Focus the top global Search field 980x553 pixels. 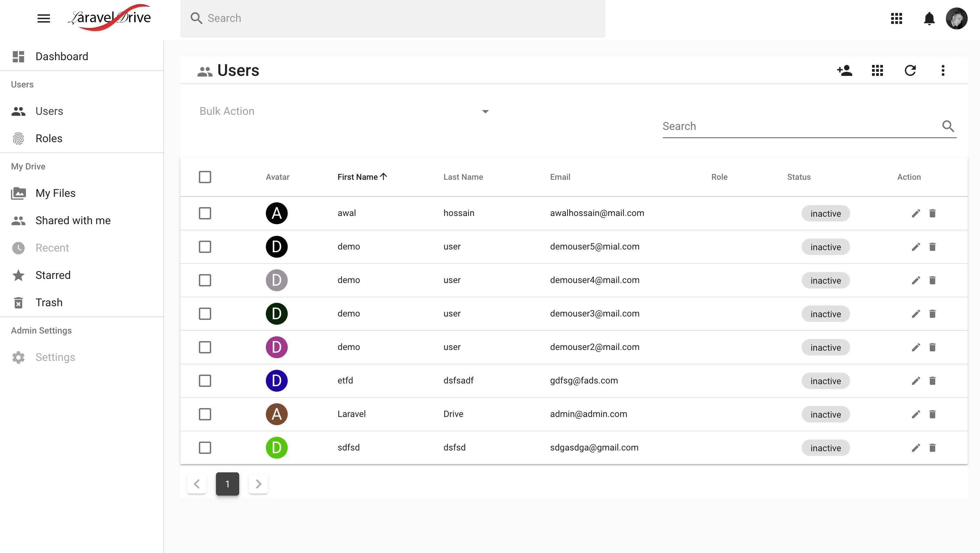pyautogui.click(x=393, y=18)
